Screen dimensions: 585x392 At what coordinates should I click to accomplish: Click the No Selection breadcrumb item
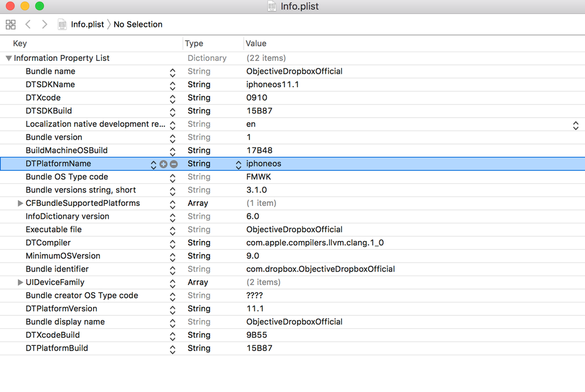point(138,25)
